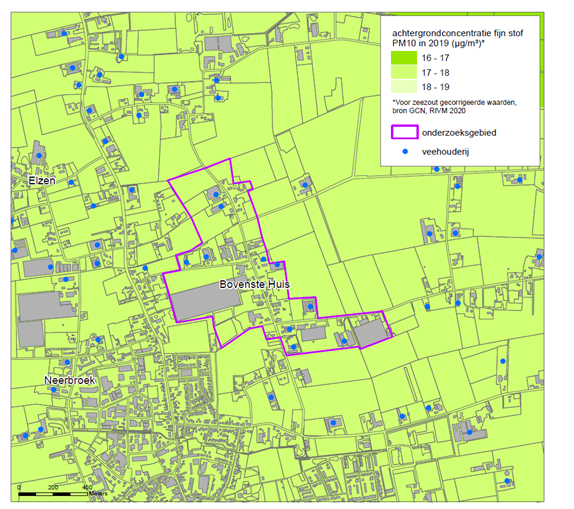Click the Bovenste Huis map label

pyautogui.click(x=254, y=284)
